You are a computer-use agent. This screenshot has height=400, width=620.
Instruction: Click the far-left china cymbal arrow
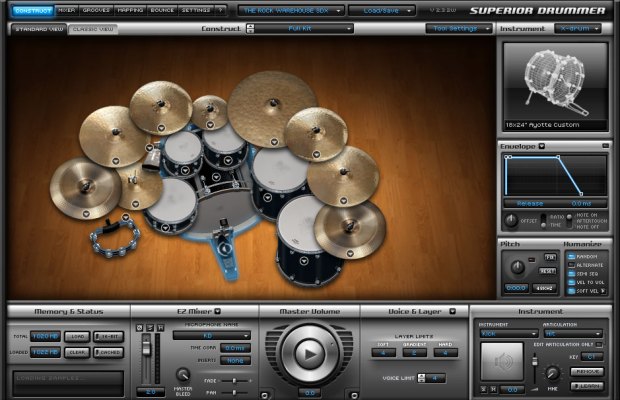[x=86, y=214]
